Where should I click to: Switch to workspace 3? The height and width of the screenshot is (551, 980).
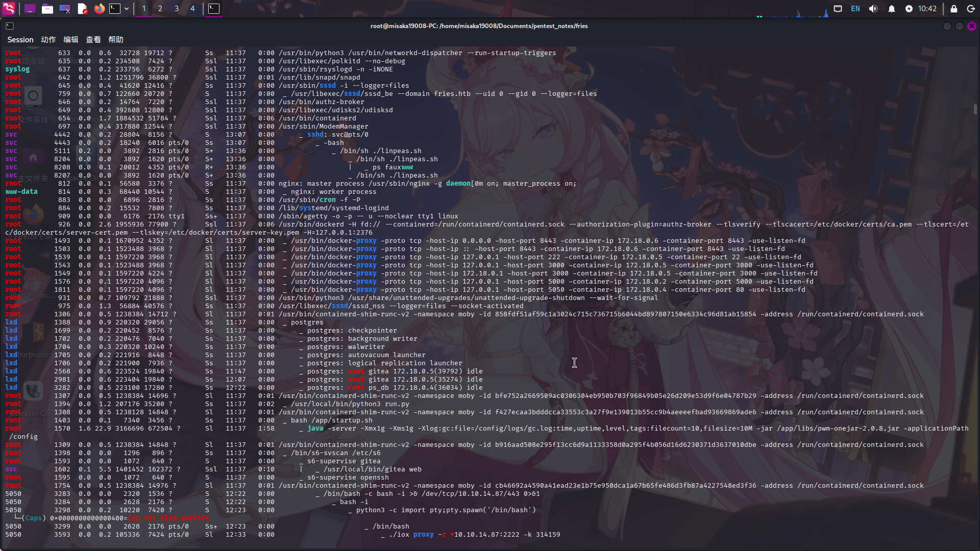click(x=177, y=8)
